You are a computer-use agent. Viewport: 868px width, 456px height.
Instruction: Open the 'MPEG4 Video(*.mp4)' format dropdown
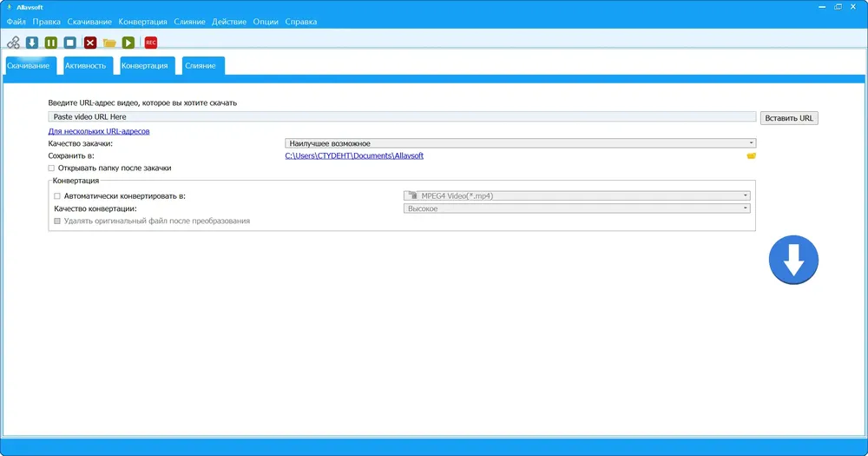pyautogui.click(x=577, y=195)
